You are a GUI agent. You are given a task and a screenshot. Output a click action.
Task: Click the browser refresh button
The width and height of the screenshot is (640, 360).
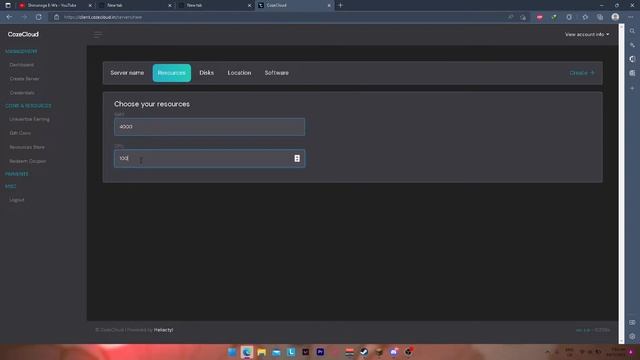(38, 17)
